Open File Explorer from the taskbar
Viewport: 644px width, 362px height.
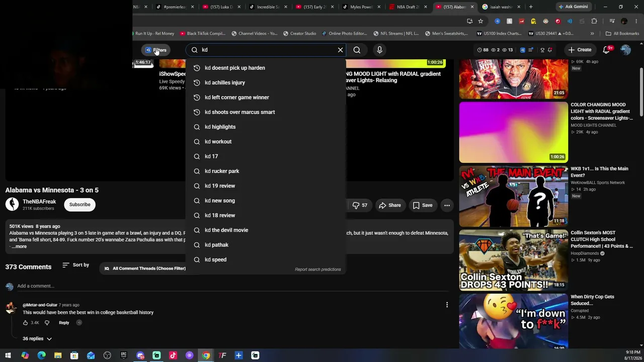coord(58,355)
